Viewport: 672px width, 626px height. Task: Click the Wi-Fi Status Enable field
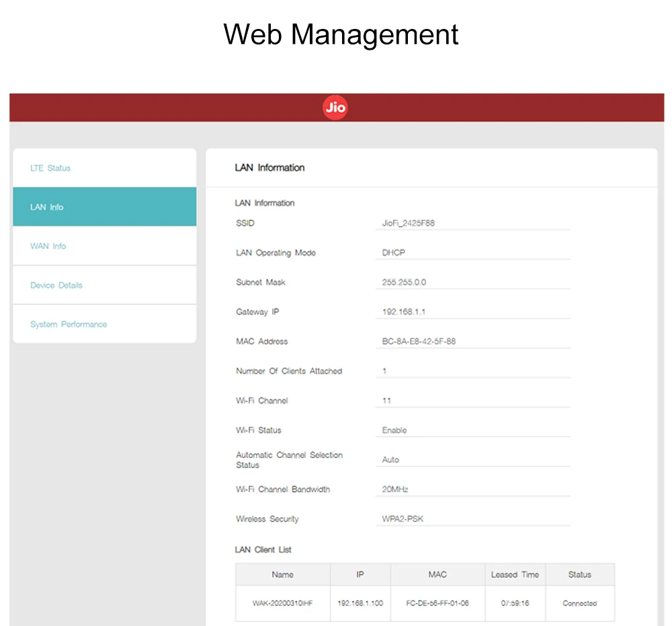coord(472,430)
